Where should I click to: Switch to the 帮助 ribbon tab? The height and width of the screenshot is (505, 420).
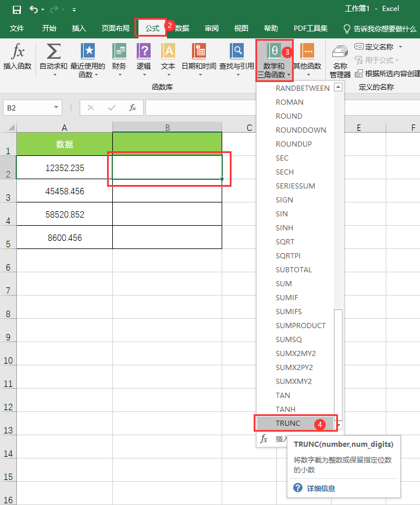coord(271,29)
